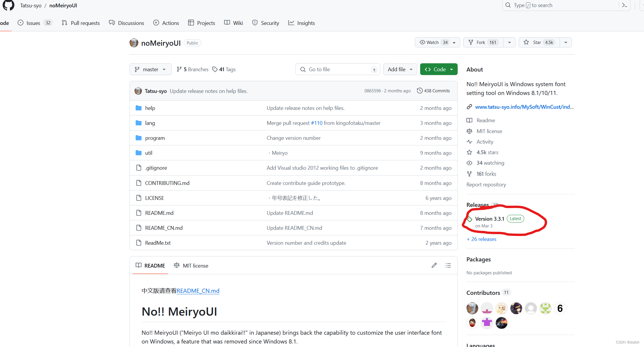
Task: Click the pencil edit README icon
Action: (434, 265)
